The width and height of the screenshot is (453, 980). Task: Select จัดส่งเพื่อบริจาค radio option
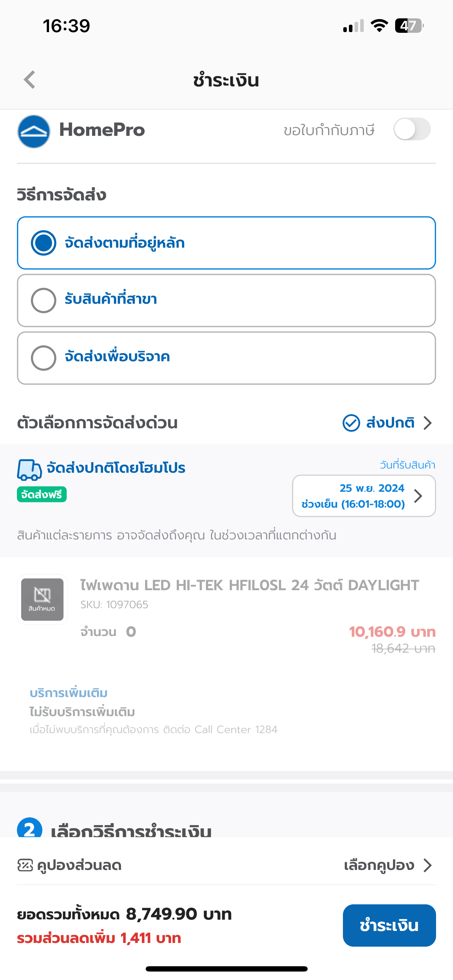(226, 358)
